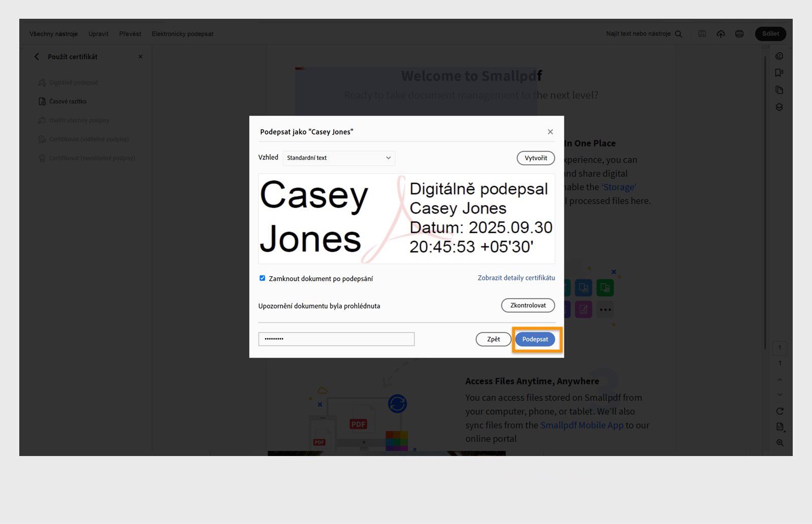Open the Vzhled 'Standardní text' dropdown

339,158
